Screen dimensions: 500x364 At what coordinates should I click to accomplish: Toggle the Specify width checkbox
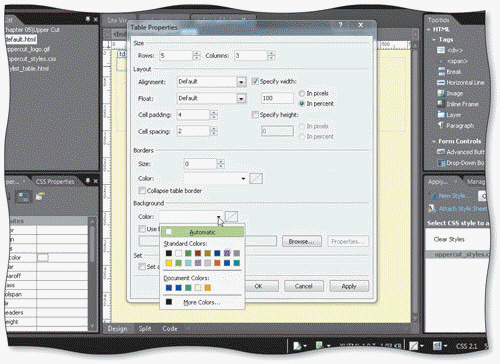pyautogui.click(x=255, y=81)
